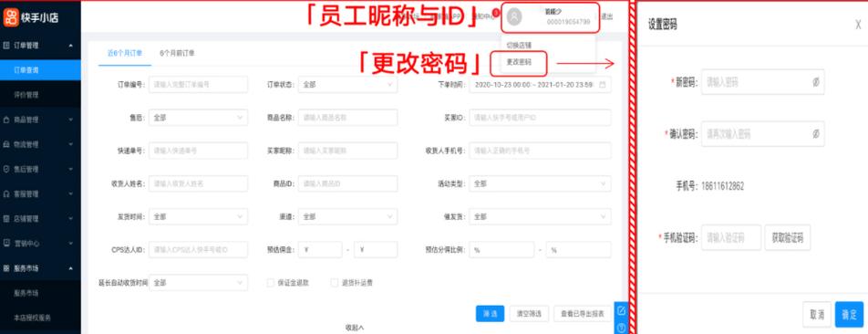Close the 设置密码 panel with X

click(x=858, y=25)
